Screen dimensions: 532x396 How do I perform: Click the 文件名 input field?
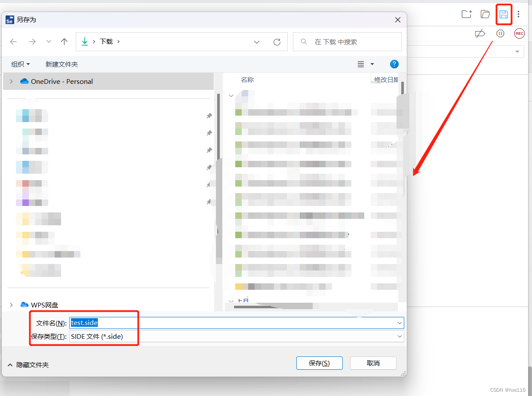click(x=232, y=323)
